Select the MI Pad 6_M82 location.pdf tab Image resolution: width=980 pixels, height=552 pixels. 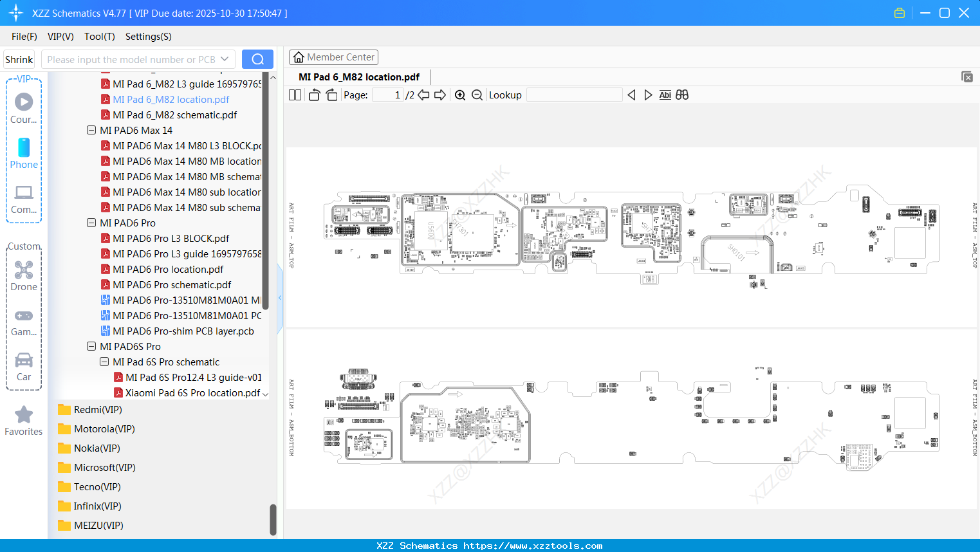click(x=359, y=77)
